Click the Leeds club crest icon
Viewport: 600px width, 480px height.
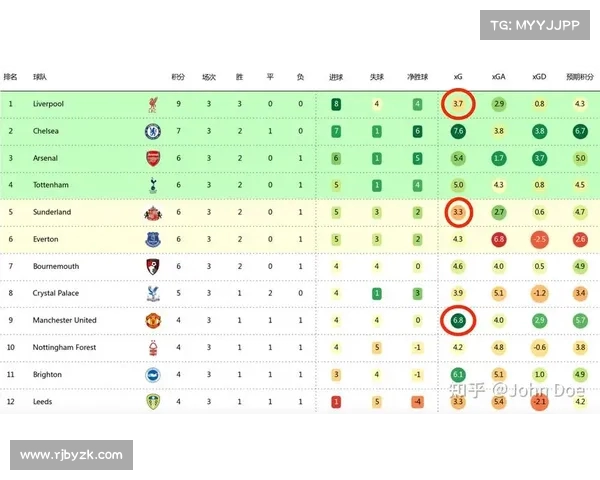click(153, 402)
